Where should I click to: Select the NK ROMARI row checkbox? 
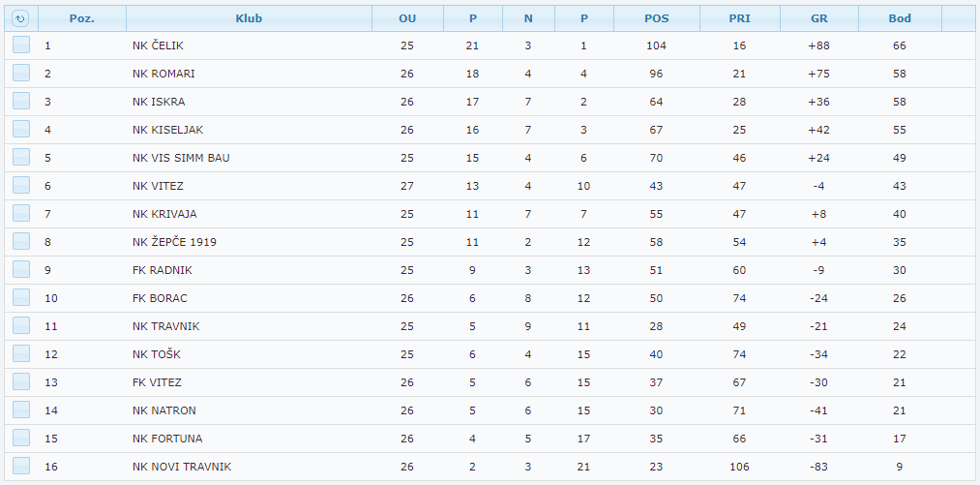tap(21, 74)
